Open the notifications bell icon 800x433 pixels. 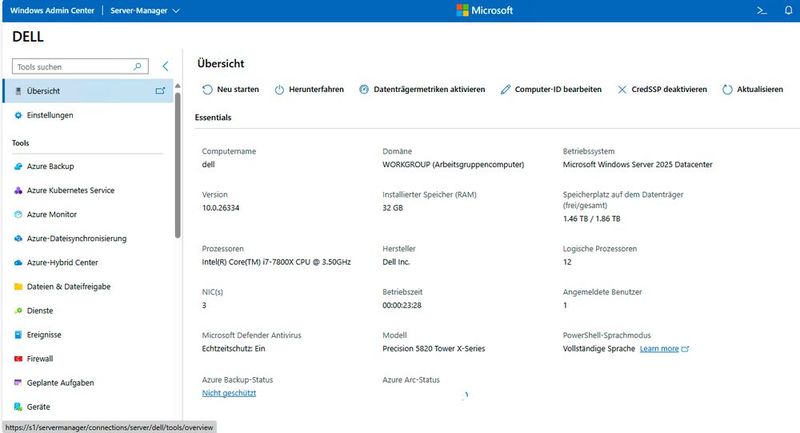coord(788,10)
